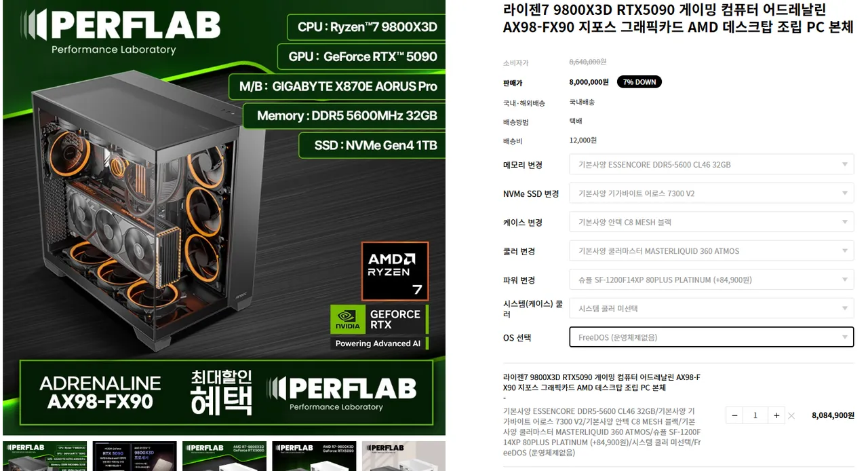868x471 pixels.
Task: Increase quantity with the plus button
Action: click(776, 415)
